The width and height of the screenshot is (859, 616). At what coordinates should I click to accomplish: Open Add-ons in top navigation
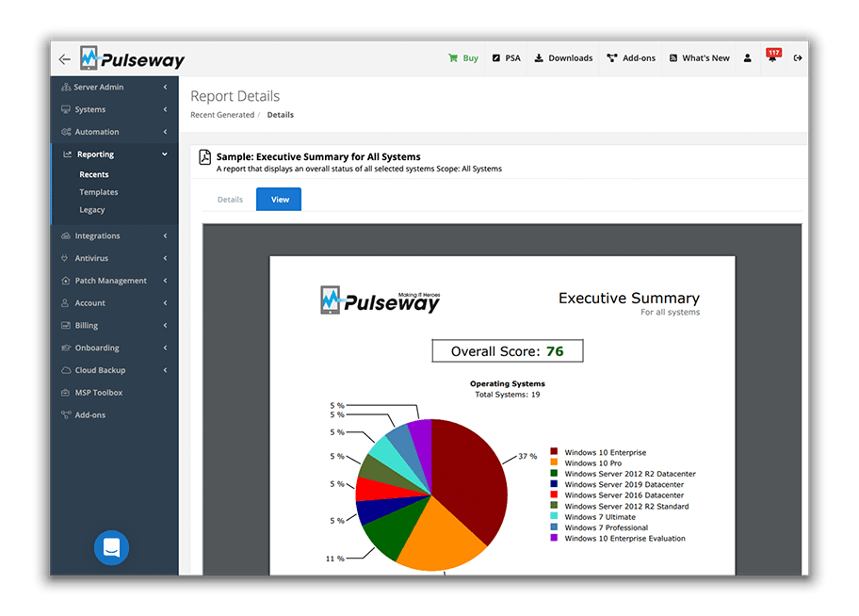click(x=631, y=58)
